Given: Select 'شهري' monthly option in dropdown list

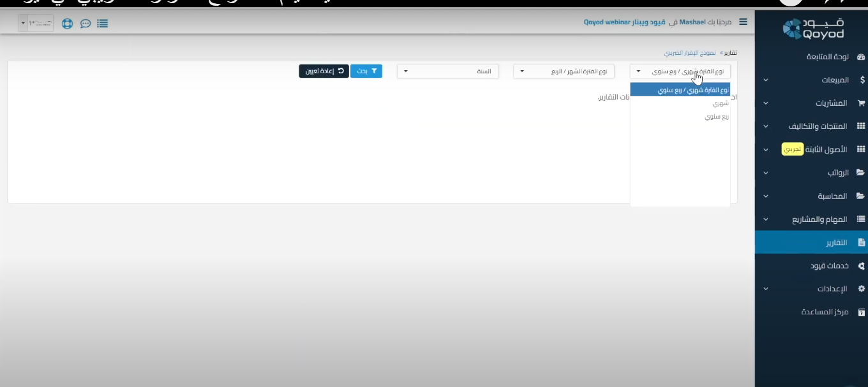Looking at the screenshot, I should click(x=720, y=103).
